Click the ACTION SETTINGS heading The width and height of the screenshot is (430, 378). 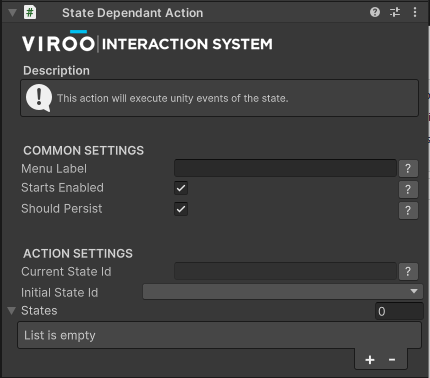78,254
